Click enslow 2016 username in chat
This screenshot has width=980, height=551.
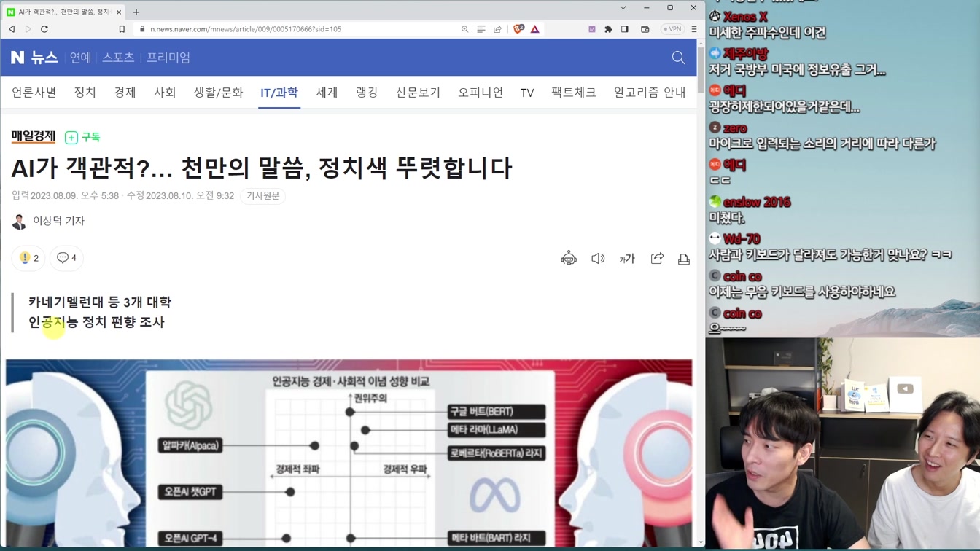(757, 202)
